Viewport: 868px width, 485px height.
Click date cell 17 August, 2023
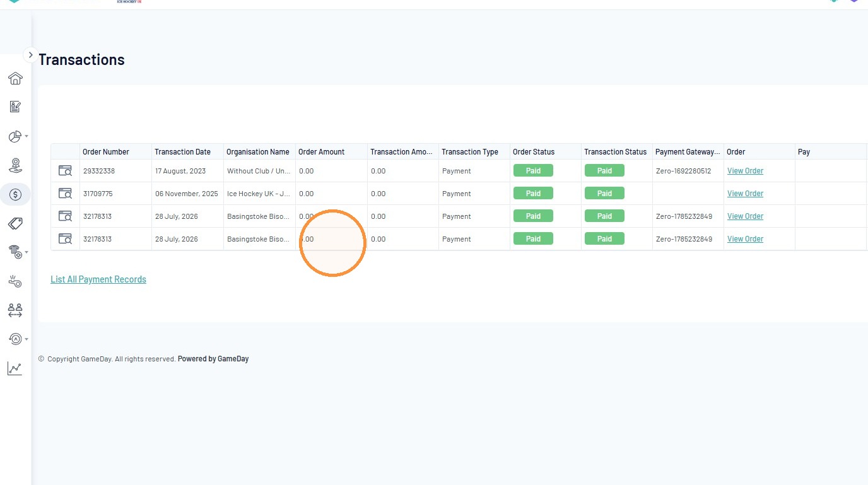[x=187, y=171]
